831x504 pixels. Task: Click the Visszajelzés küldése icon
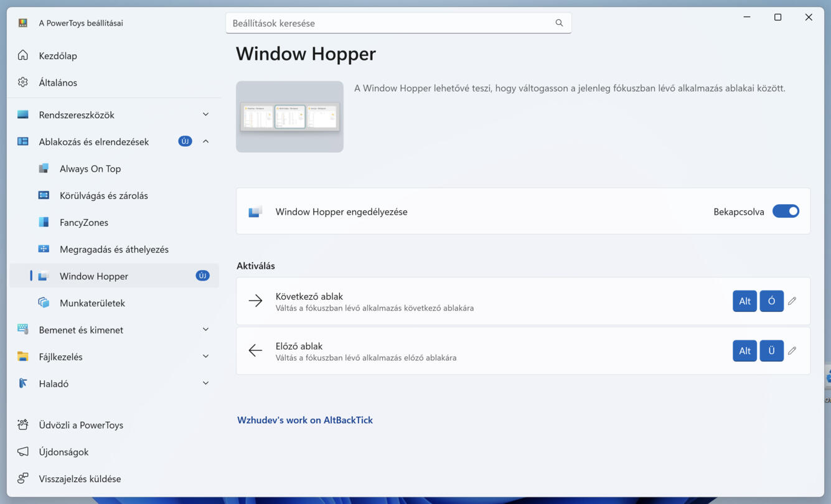point(23,478)
